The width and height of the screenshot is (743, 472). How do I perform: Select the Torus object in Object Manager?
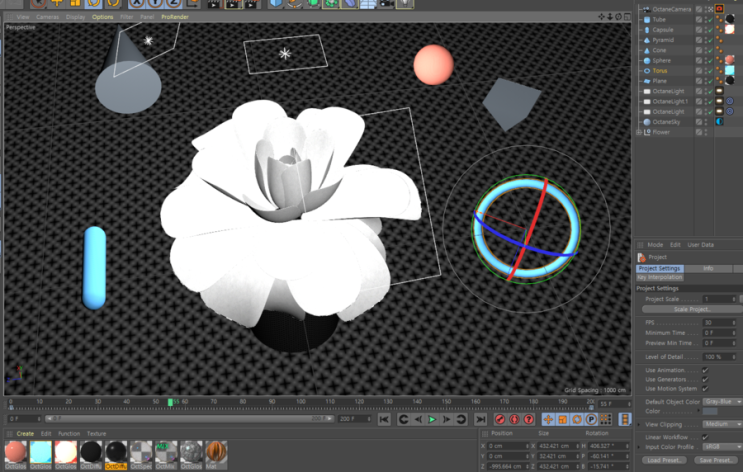click(x=661, y=71)
